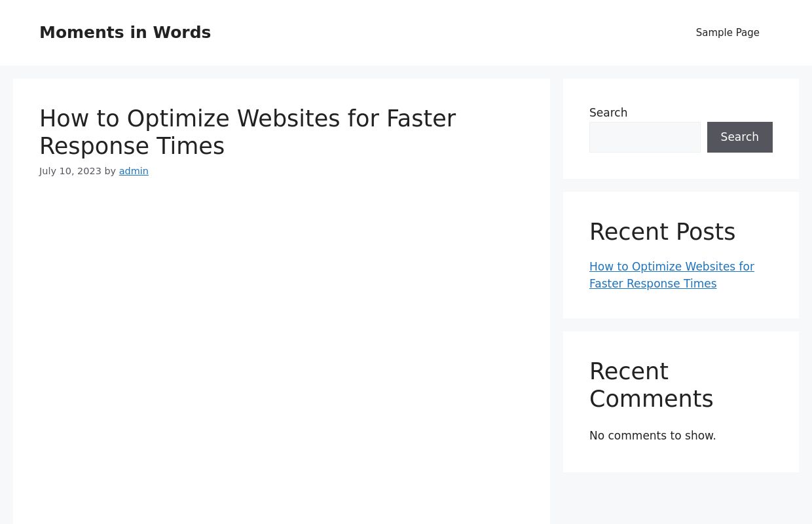Click the Recent Comments widget heading
The height and width of the screenshot is (524, 812).
[651, 385]
